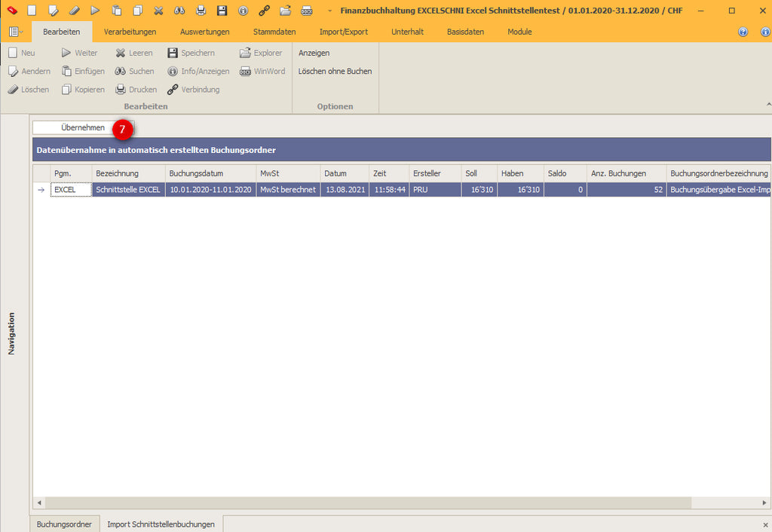Open the application menu dropdown left of Bearbeiten

click(x=15, y=32)
